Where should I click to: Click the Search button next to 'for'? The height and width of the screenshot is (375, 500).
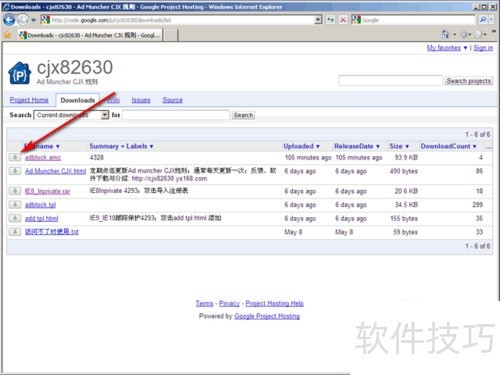click(243, 115)
